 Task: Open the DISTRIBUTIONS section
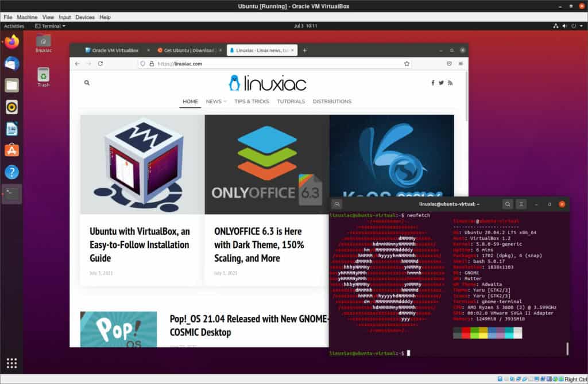[x=332, y=102]
